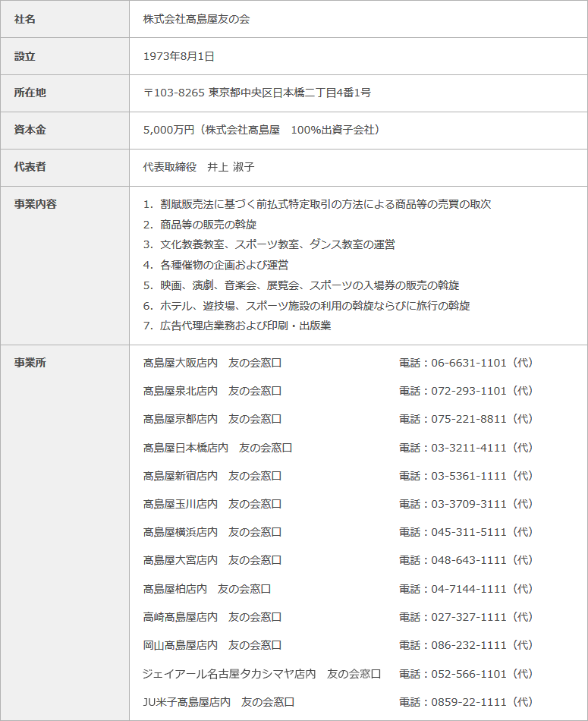
Task: Click the 事業内容 row header
Action: [x=64, y=266]
